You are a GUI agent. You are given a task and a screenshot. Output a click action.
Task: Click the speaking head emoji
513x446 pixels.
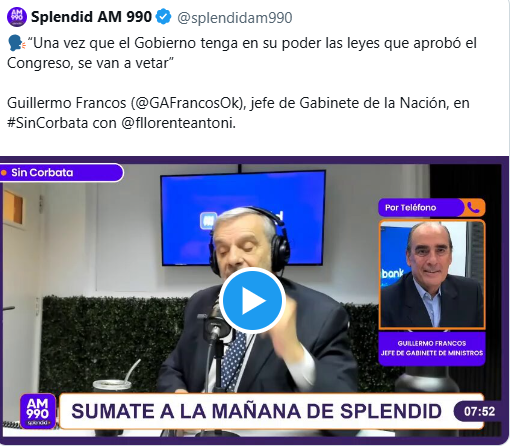[16, 43]
